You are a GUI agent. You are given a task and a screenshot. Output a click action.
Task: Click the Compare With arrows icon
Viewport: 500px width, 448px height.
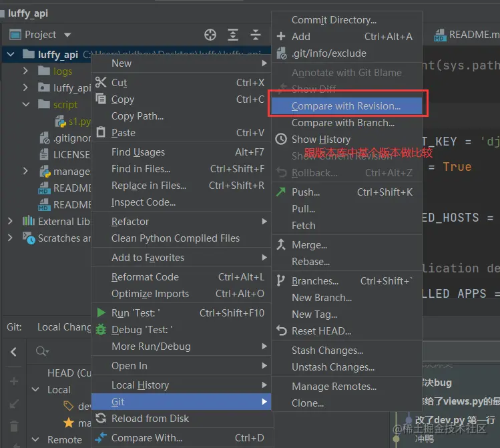(101, 438)
